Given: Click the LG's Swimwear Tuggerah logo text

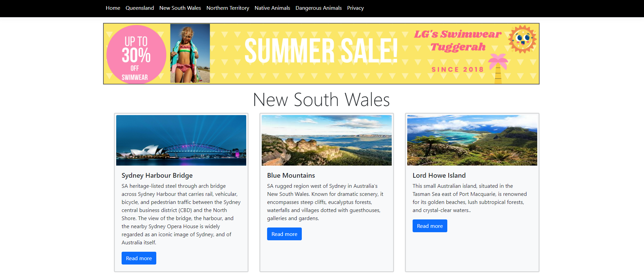Looking at the screenshot, I should [458, 40].
